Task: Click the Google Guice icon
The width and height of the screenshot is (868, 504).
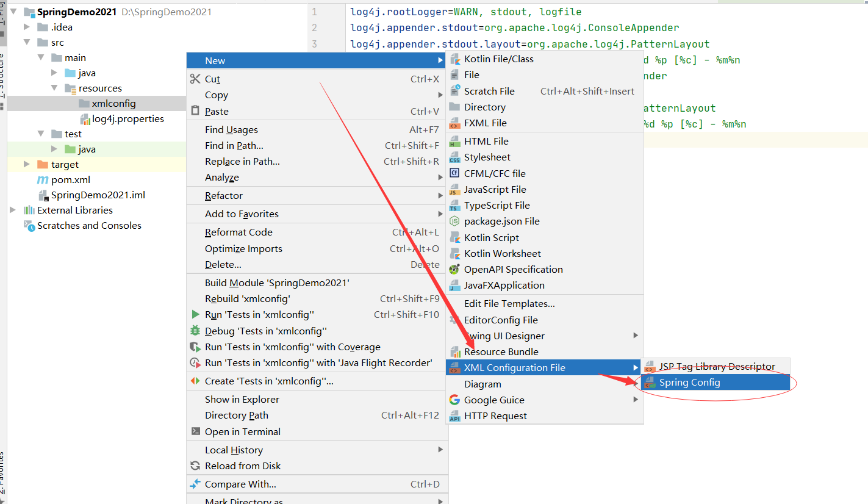Action: point(454,400)
